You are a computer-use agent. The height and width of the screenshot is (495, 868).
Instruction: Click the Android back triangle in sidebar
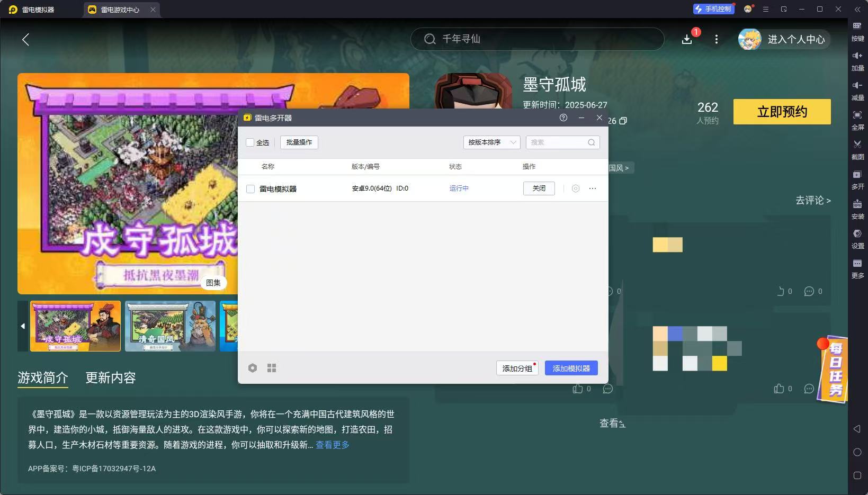pyautogui.click(x=857, y=429)
